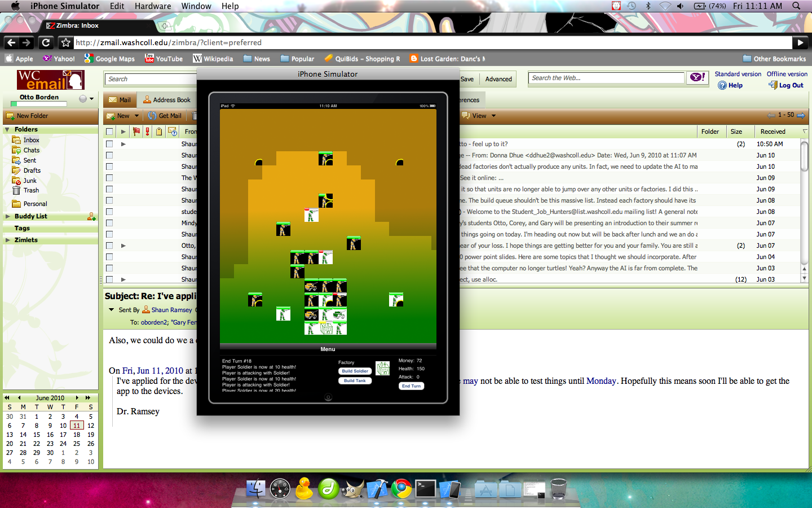End the turn in the game

coord(412,386)
